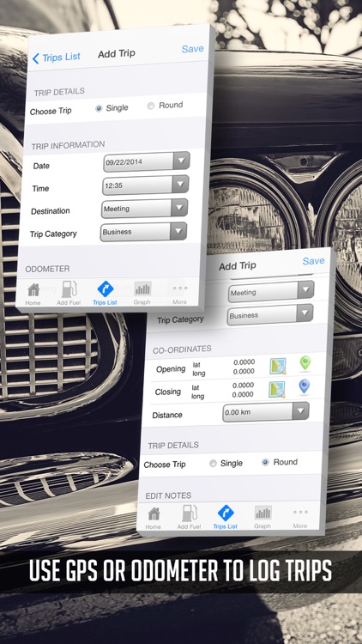This screenshot has width=362, height=644.
Task: Open Date dropdown showing 09/22/2014
Action: pos(147,161)
